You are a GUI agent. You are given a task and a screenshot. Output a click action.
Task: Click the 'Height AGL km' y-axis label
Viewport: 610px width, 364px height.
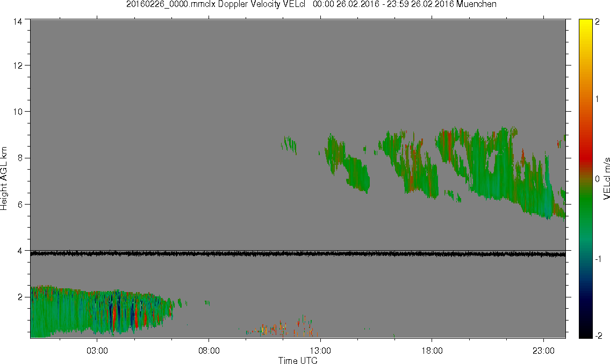point(4,178)
